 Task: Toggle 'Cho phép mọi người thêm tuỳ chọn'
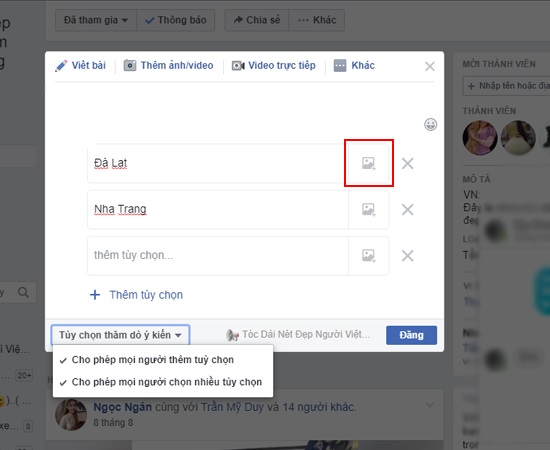(x=163, y=360)
